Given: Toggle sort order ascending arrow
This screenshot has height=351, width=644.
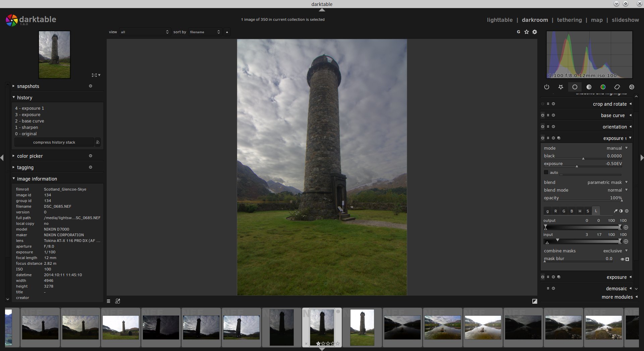Looking at the screenshot, I should 227,32.
